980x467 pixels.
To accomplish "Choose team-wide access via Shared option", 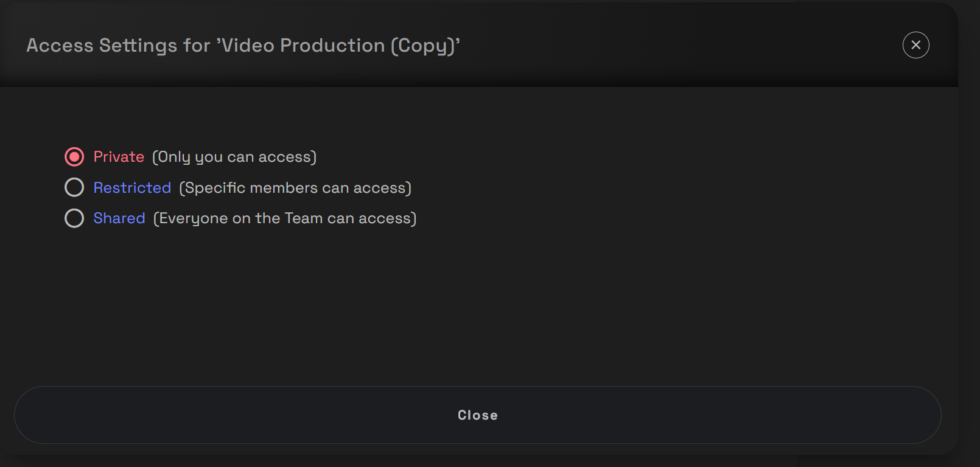I will [x=74, y=218].
